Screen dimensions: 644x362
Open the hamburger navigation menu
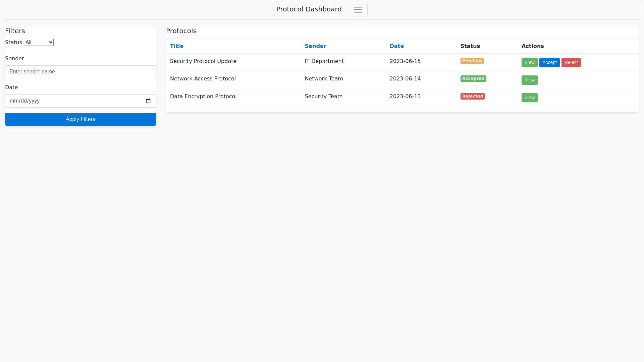[x=358, y=10]
